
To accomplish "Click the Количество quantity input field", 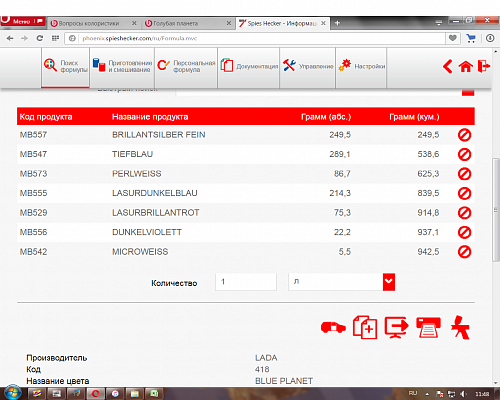I will click(246, 282).
